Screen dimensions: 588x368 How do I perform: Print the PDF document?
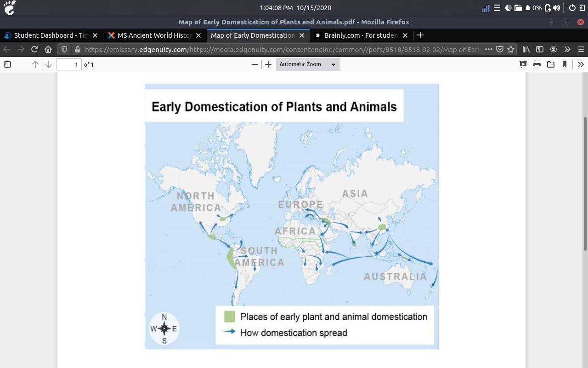pyautogui.click(x=537, y=64)
